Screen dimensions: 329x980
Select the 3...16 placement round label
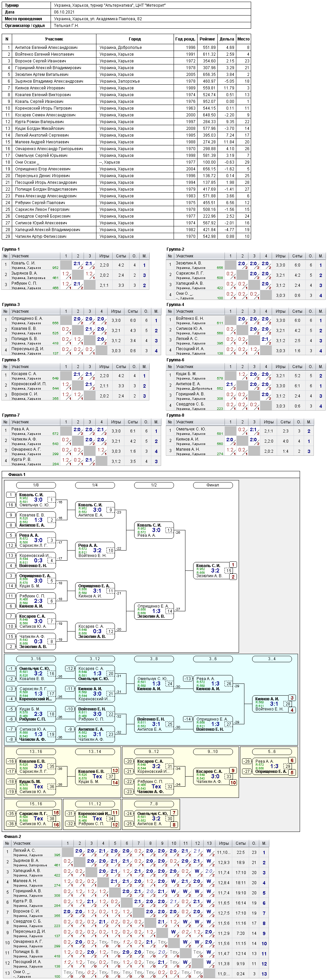coord(36,659)
